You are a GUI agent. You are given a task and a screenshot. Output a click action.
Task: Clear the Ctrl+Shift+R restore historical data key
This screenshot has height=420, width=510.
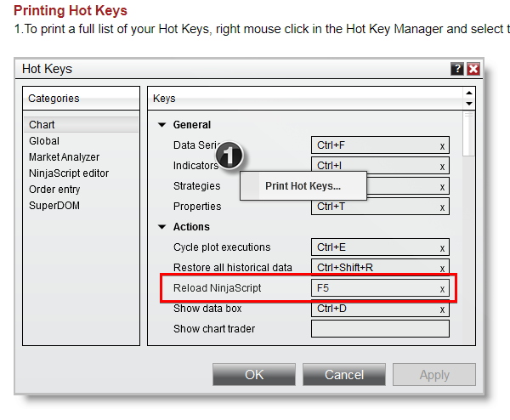[442, 268]
